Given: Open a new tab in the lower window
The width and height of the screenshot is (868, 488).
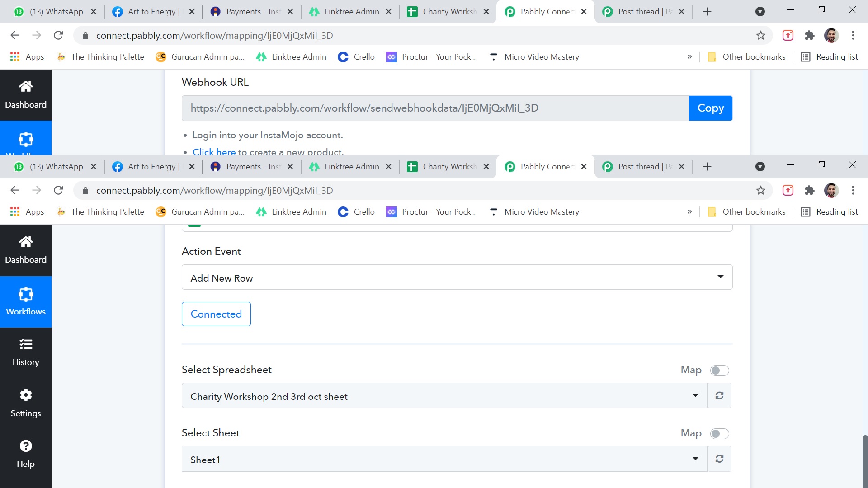Looking at the screenshot, I should tap(708, 167).
